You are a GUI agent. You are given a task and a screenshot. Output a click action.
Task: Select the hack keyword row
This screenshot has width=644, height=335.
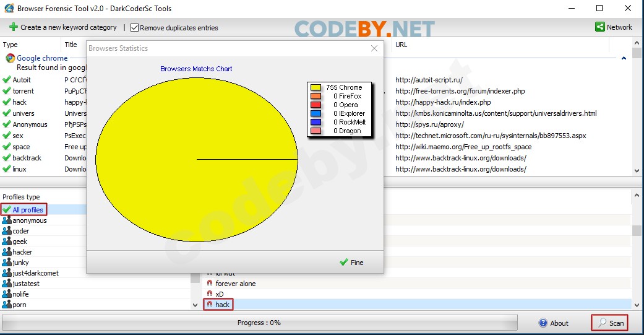417,304
